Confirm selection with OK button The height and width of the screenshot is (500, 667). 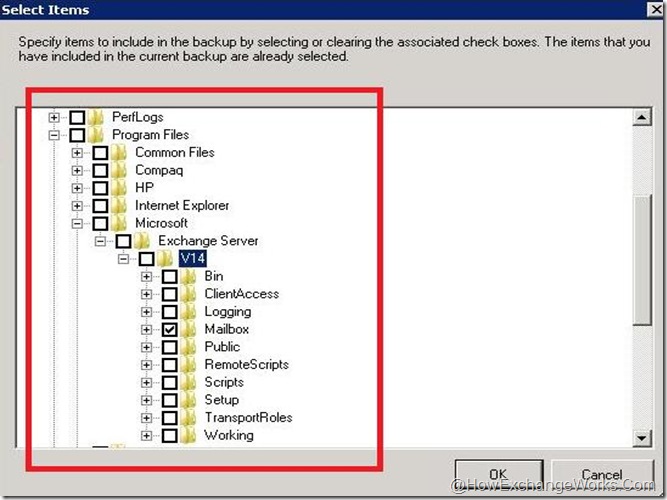click(x=499, y=474)
